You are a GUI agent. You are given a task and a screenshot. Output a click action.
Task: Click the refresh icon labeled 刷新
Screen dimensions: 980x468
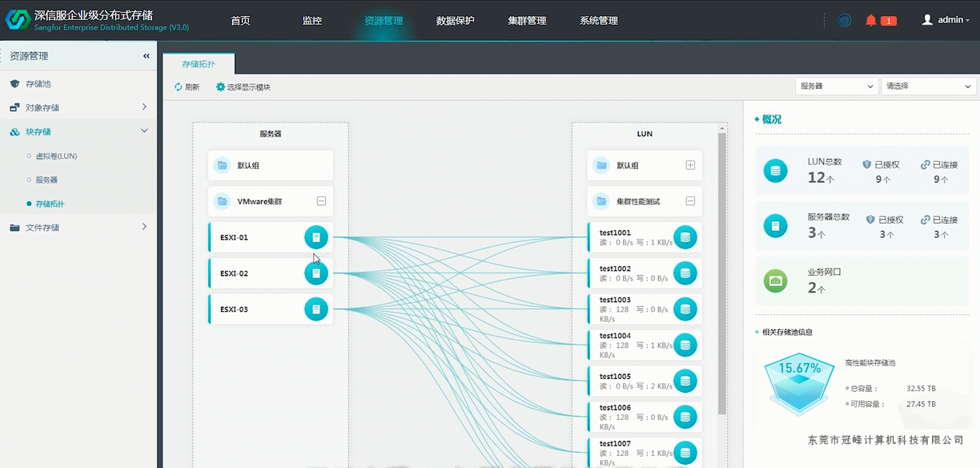pos(179,87)
